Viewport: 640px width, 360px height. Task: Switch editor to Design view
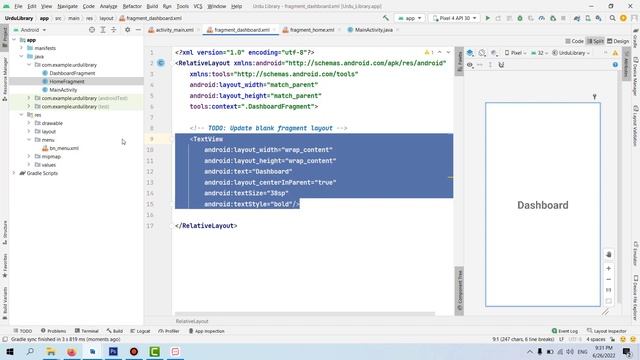(618, 41)
